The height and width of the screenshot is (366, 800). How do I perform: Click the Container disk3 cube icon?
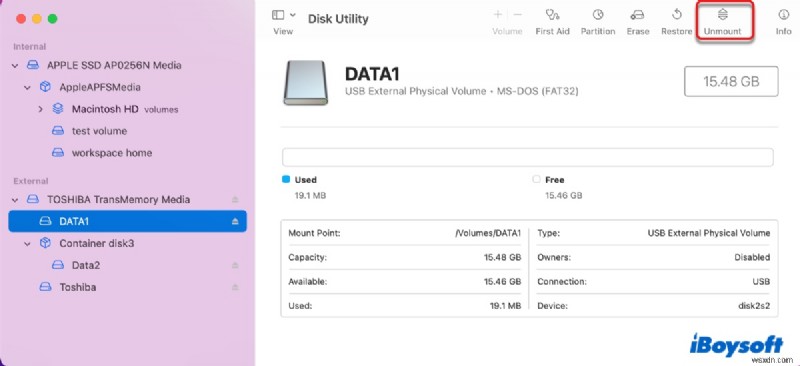tap(45, 243)
